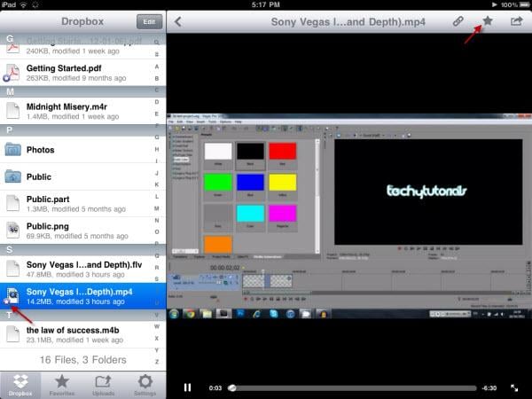
Task: Click the magenta color swatch in the video
Action: 283,214
